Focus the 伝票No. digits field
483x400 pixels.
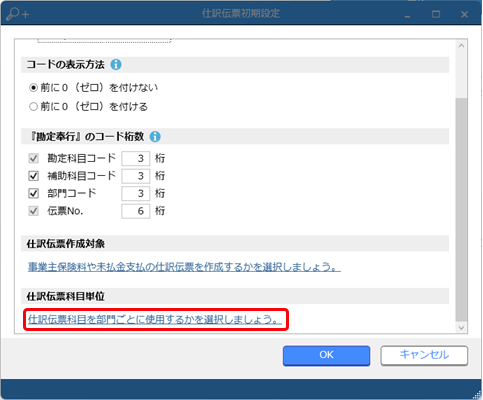pos(136,211)
